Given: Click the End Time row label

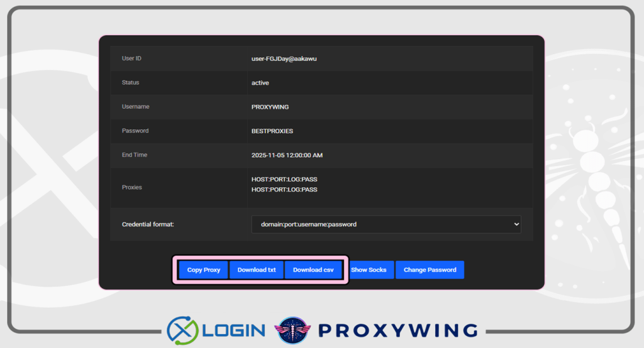Looking at the screenshot, I should [135, 155].
